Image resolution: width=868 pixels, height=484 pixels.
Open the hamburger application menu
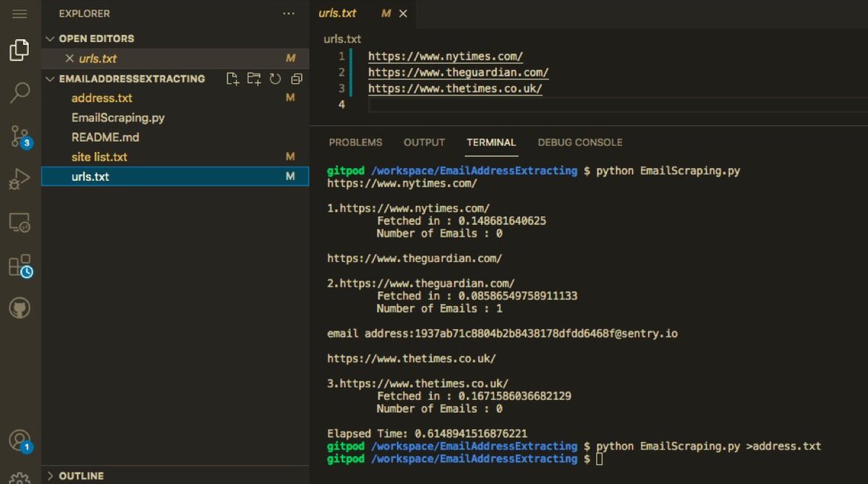[x=20, y=14]
